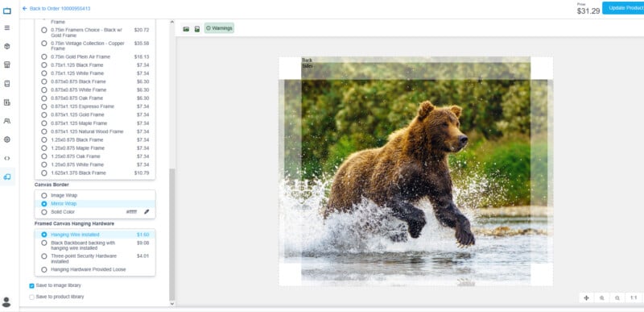This screenshot has width=644, height=312.
Task: Click the #ffffff solid color value
Action: tap(131, 212)
